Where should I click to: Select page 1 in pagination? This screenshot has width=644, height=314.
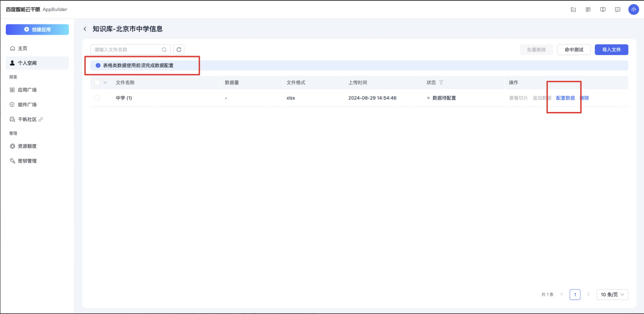pos(575,294)
